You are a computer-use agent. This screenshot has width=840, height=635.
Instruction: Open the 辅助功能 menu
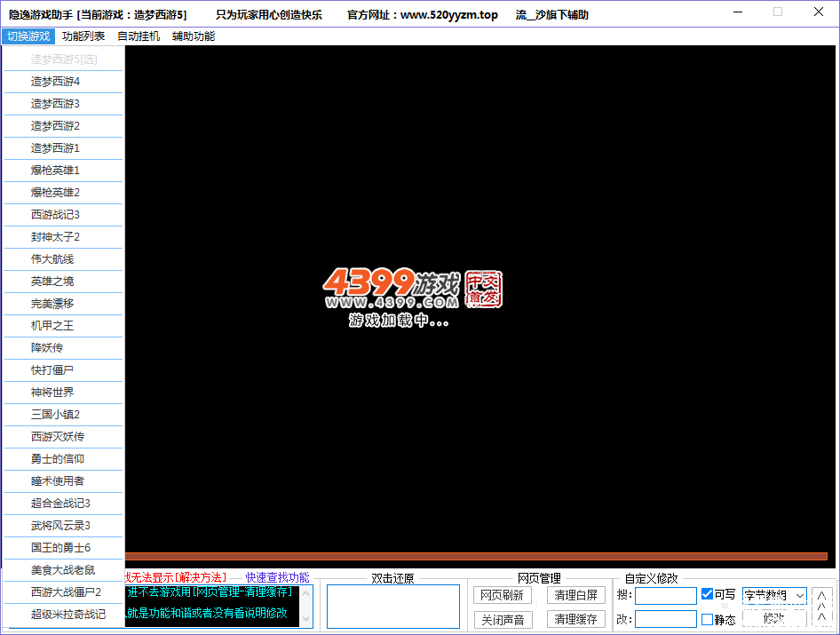[194, 36]
